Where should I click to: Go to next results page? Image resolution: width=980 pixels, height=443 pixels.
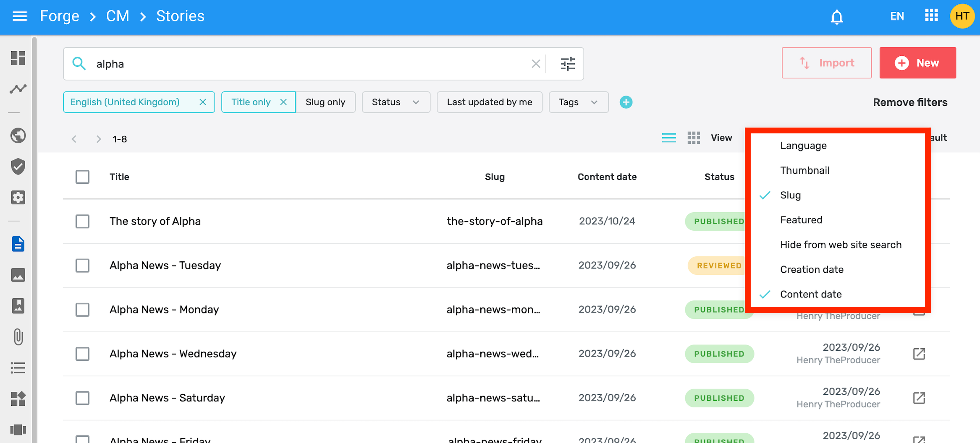99,139
